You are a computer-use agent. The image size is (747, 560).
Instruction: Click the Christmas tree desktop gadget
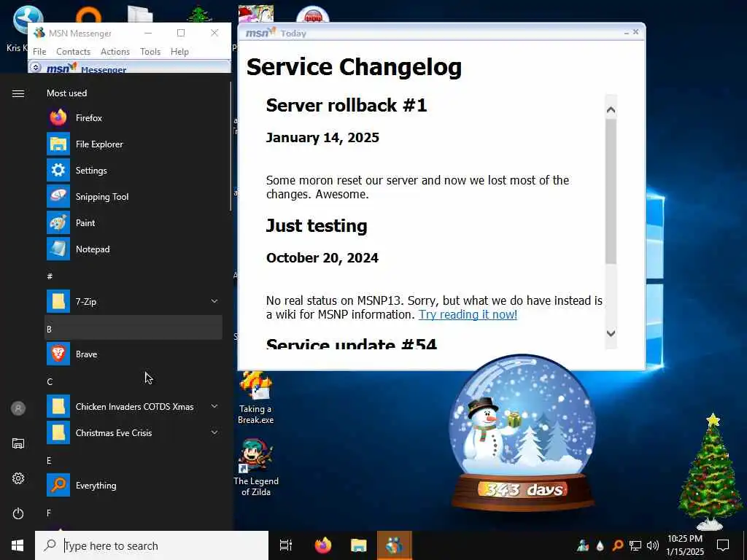coord(710,472)
